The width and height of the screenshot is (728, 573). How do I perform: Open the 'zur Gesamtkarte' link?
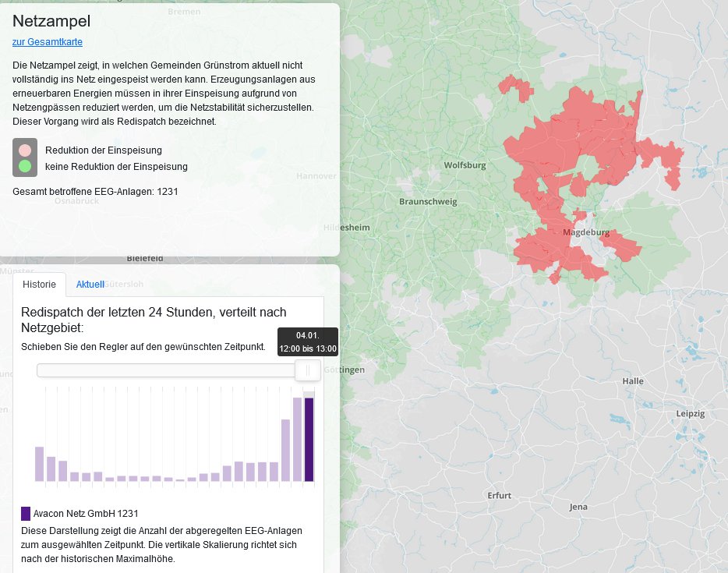point(48,42)
